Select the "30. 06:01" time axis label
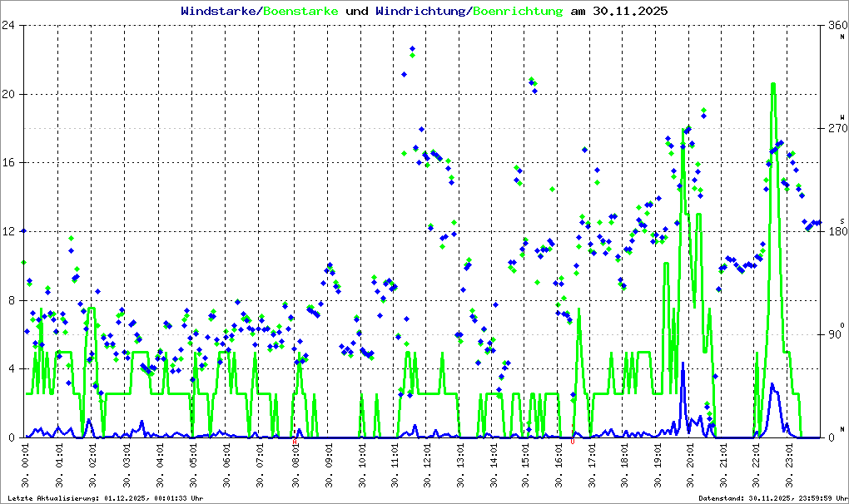The height and width of the screenshot is (504, 849). (226, 466)
